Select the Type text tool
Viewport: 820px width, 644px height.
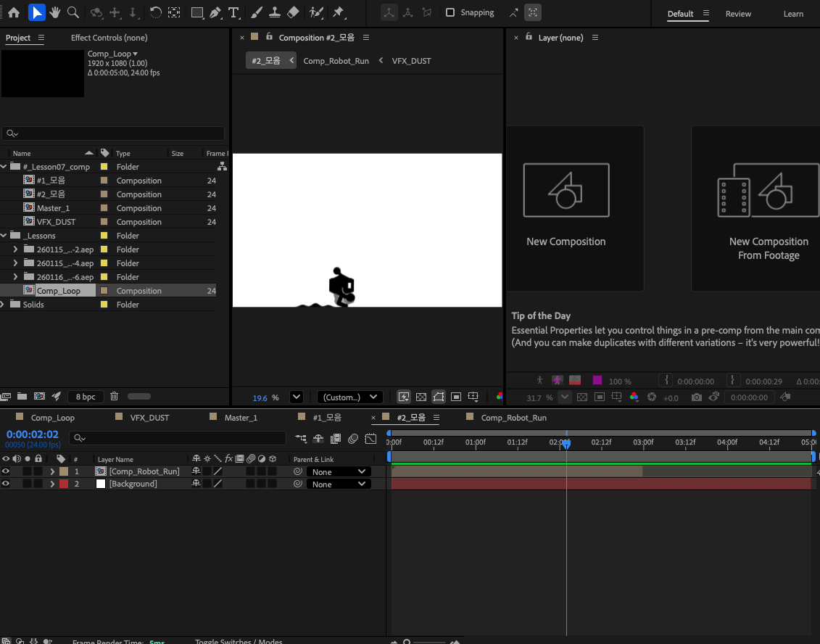tap(233, 12)
